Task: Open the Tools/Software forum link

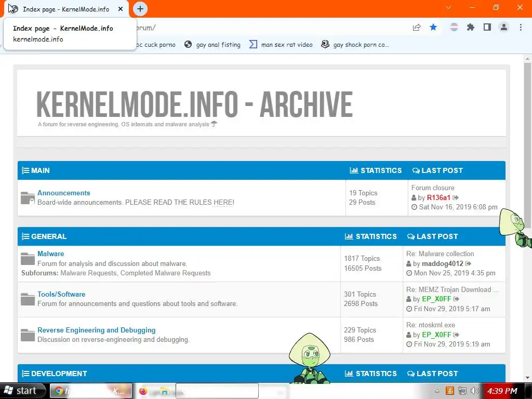Action: pyautogui.click(x=61, y=294)
